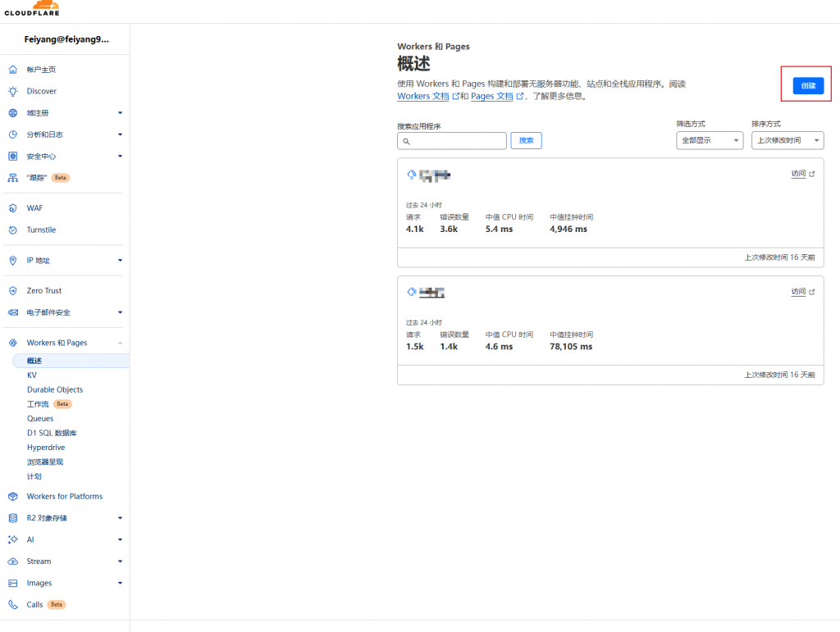Open the Zero Trust sidebar item
Screen dimensions: 840x632
click(44, 290)
